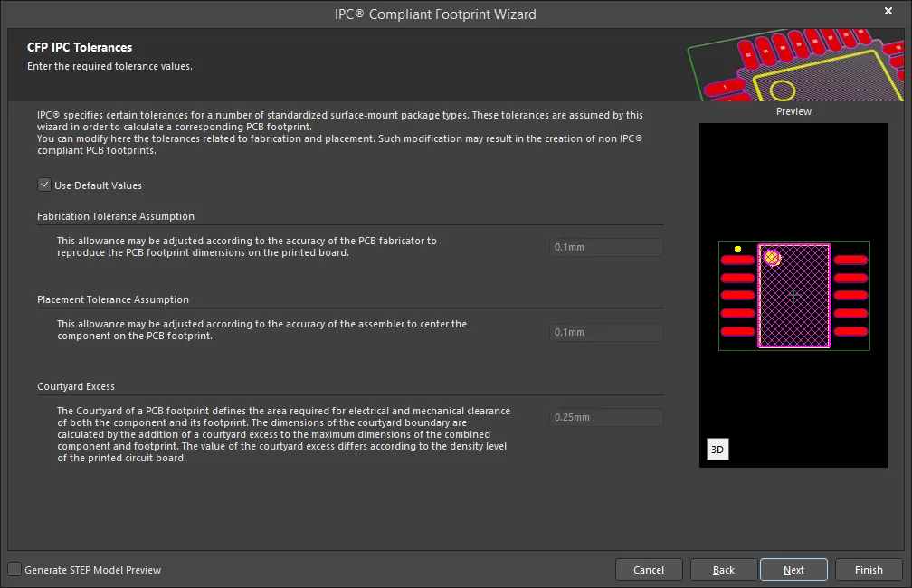Screen dimensions: 912x588
Task: Enable Generate STEP Model Preview checkbox
Action: click(x=14, y=569)
